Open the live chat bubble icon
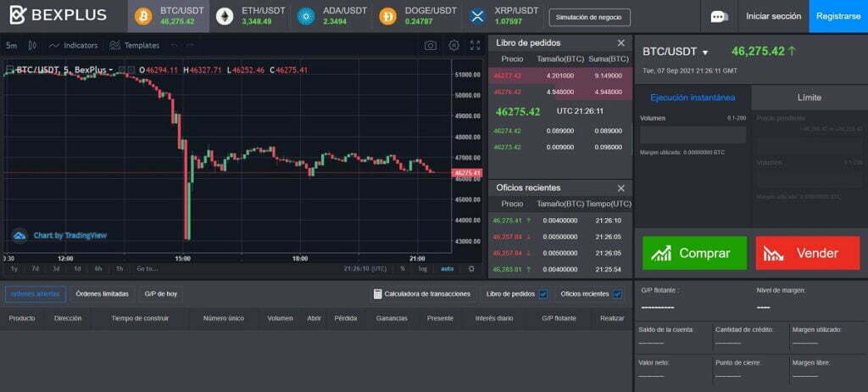This screenshot has width=868, height=392. 719,16
